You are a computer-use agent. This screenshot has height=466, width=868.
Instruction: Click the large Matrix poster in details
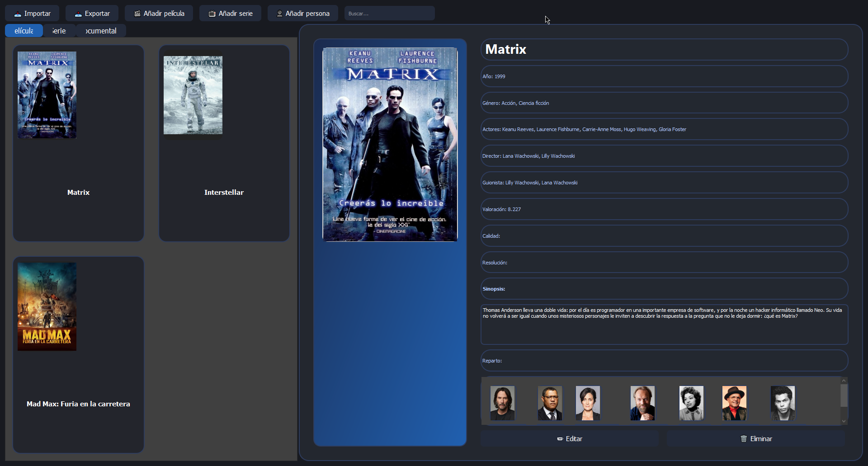pos(390,145)
